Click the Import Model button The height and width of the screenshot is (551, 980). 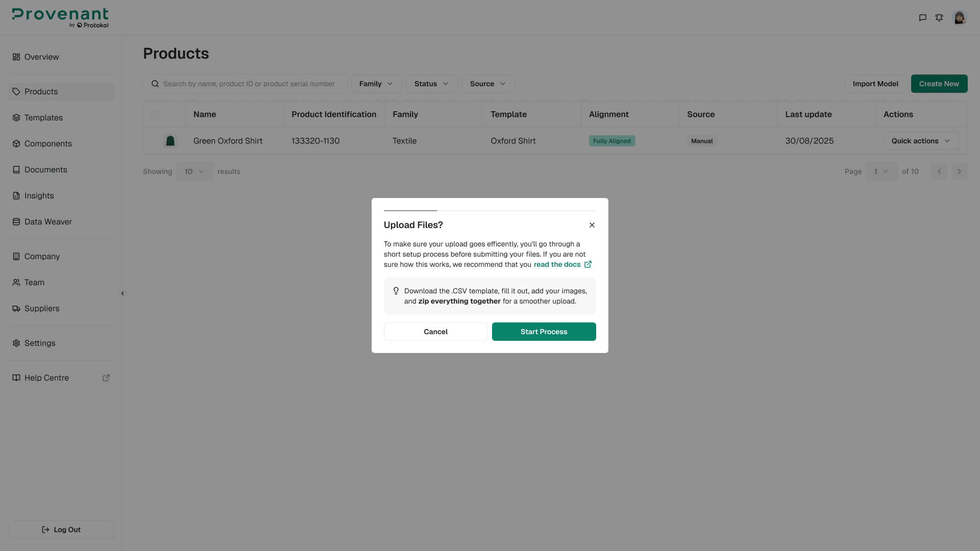[875, 84]
